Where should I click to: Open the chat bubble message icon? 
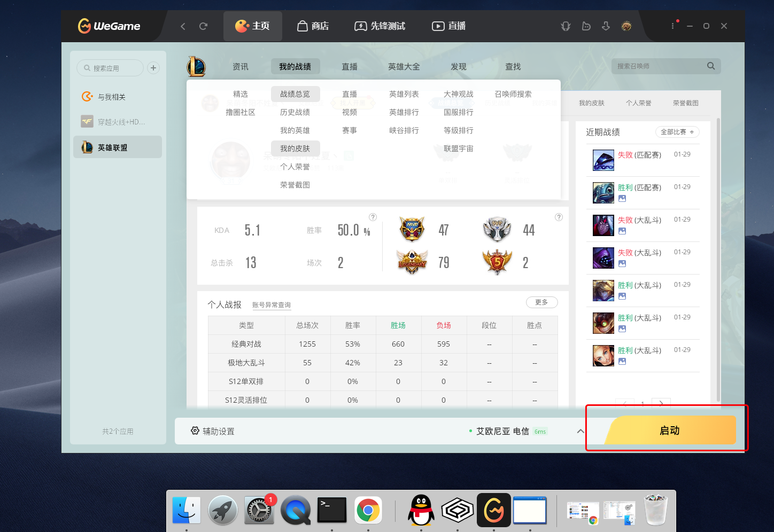[586, 26]
